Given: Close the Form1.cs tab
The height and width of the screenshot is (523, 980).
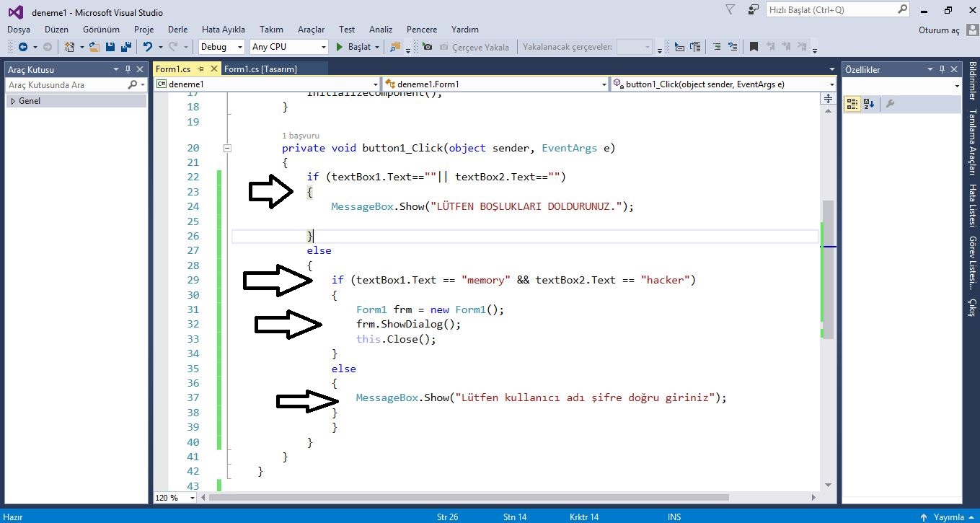Looking at the screenshot, I should click(213, 69).
